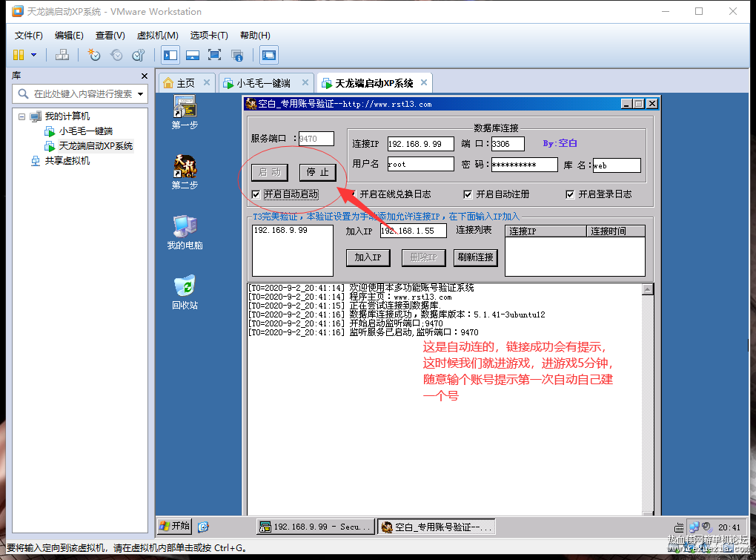
Task: Open the snapshot manager wrench icon
Action: pyautogui.click(x=139, y=55)
